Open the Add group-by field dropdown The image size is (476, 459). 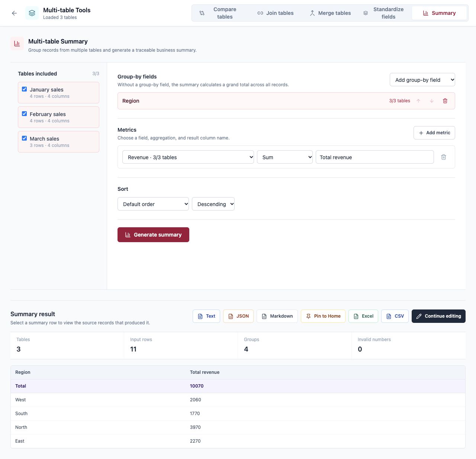pos(422,80)
